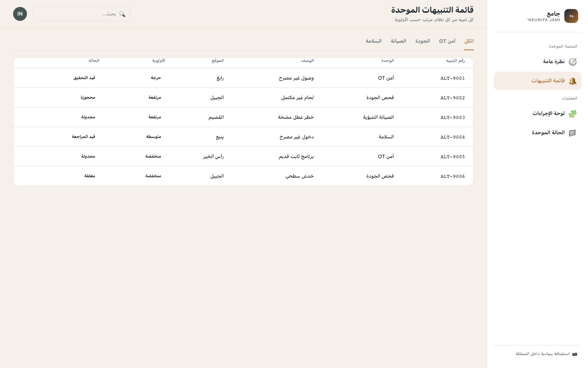Screen dimensions: 588x368
Task: Click the مغلقة status
Action: coord(90,176)
